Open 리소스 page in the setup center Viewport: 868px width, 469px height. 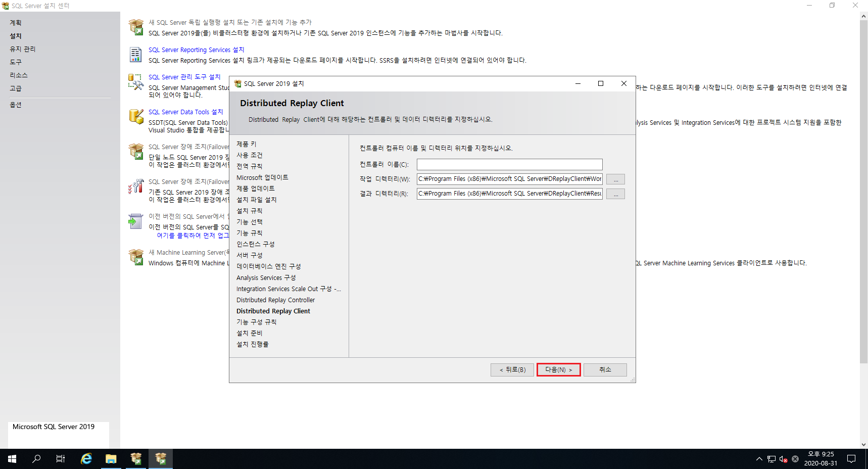[x=19, y=75]
